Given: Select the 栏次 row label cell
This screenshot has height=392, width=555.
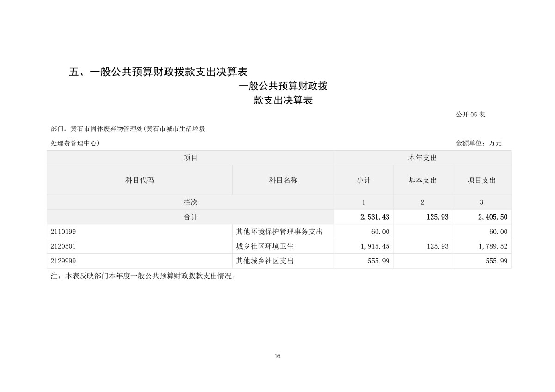Looking at the screenshot, I should coord(190,202).
